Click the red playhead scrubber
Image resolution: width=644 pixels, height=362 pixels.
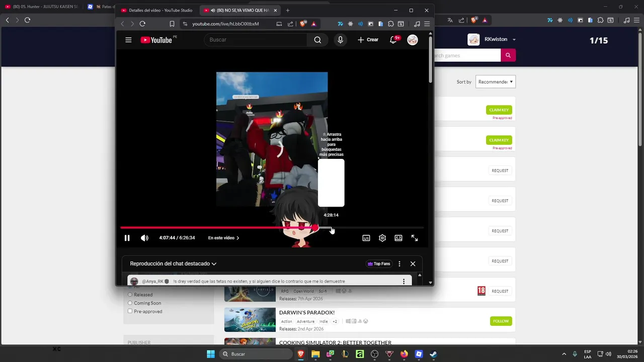(315, 228)
